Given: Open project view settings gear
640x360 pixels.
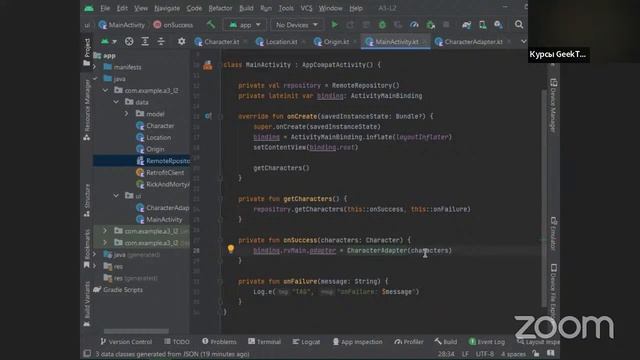Looking at the screenshot, I should coord(182,42).
